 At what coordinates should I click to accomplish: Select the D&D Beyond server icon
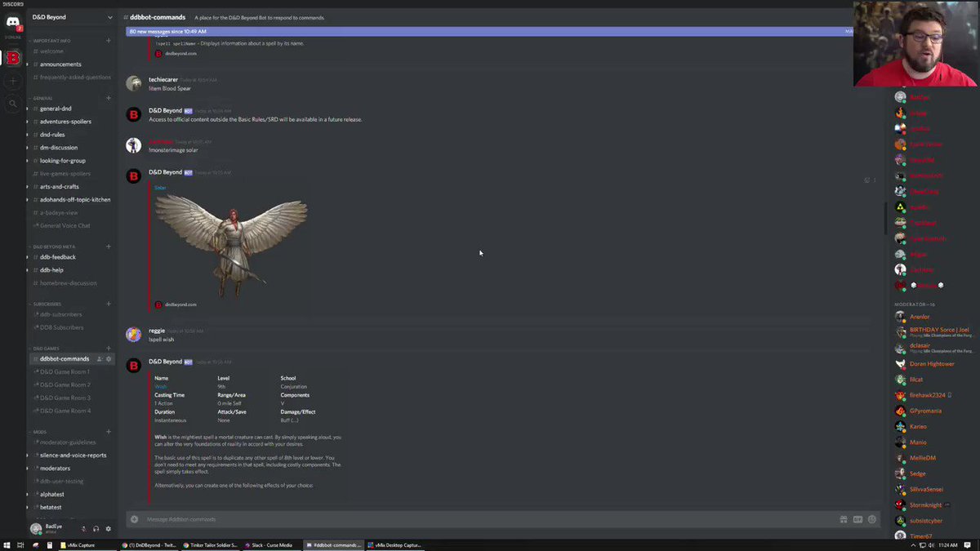tap(13, 58)
